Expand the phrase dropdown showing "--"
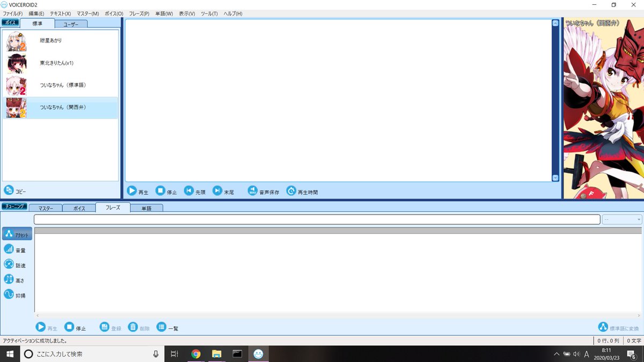The image size is (644, 362). point(622,219)
